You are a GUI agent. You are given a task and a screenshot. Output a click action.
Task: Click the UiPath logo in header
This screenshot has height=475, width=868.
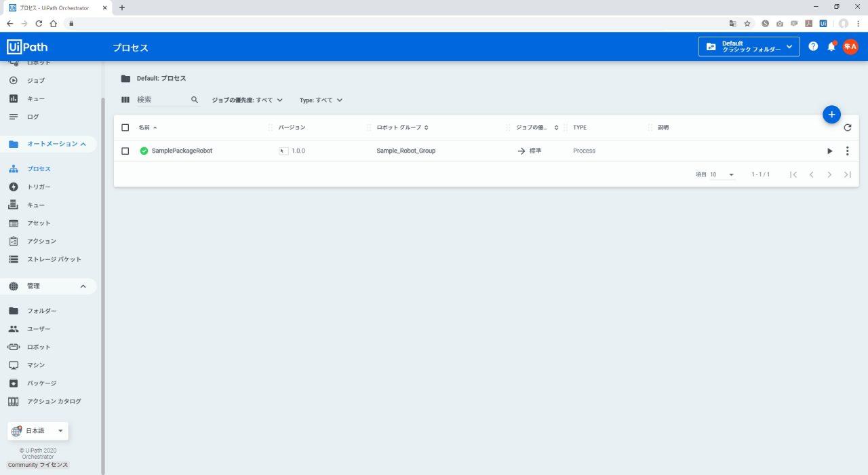(x=27, y=47)
